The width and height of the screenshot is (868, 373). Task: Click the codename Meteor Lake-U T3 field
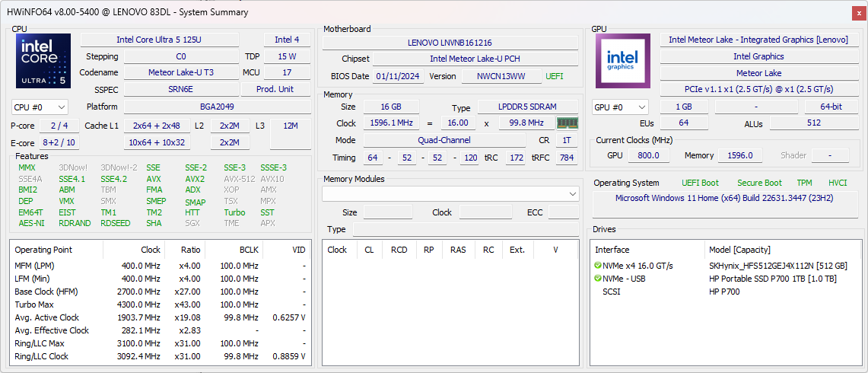point(181,72)
